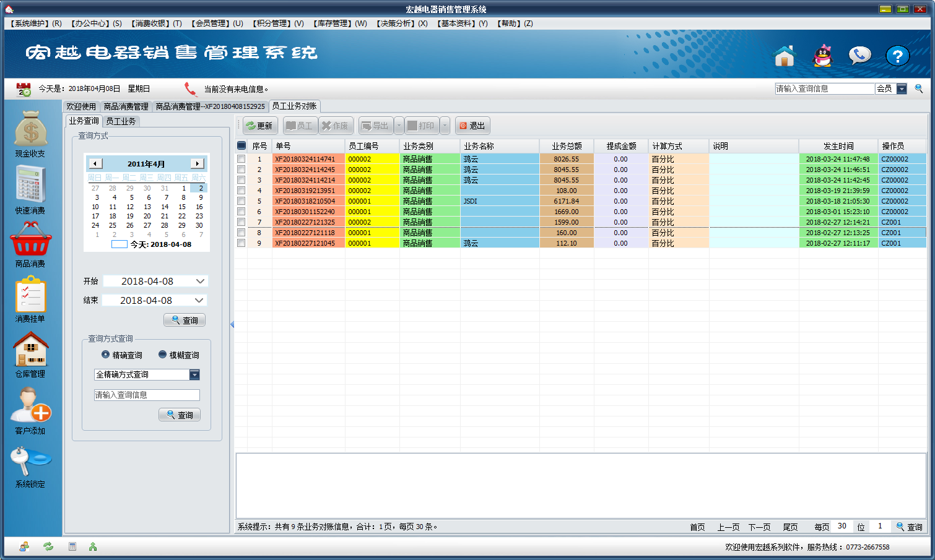
Task: Open the 仓库管理 warehouse icon
Action: coord(30,350)
